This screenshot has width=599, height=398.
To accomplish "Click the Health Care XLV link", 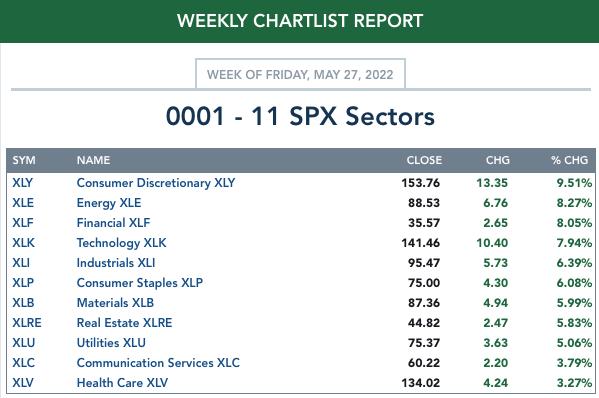I will pyautogui.click(x=122, y=383).
